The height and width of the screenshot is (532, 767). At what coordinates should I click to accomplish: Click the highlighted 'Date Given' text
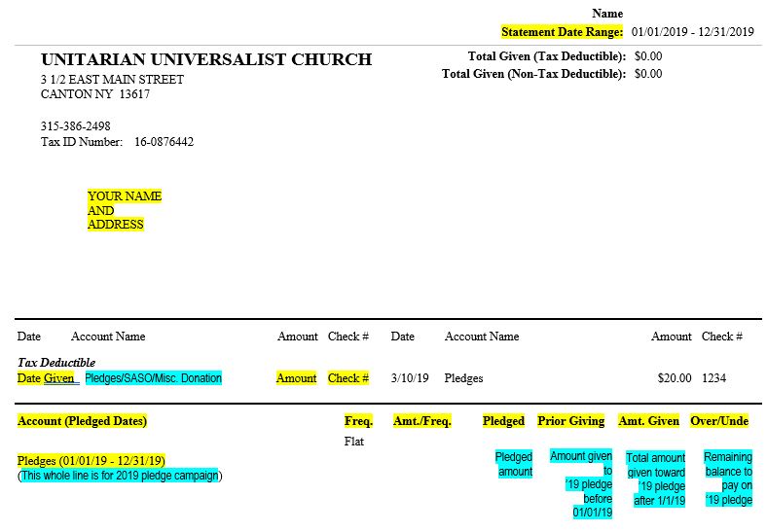pyautogui.click(x=46, y=378)
